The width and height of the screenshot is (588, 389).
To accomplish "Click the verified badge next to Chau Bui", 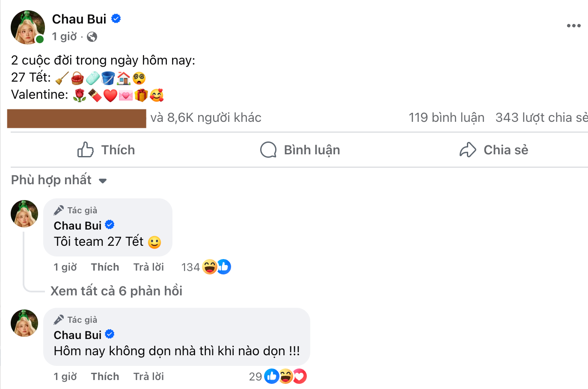I will pyautogui.click(x=116, y=18).
